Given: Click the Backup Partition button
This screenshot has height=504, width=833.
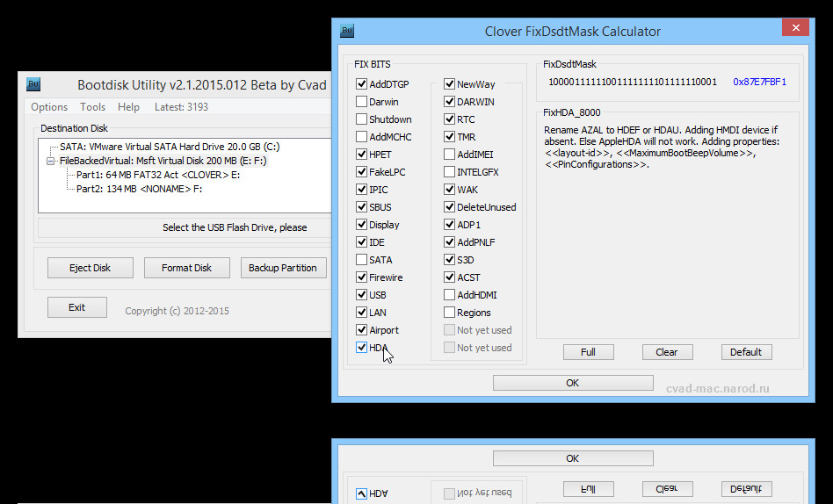Looking at the screenshot, I should 283,268.
